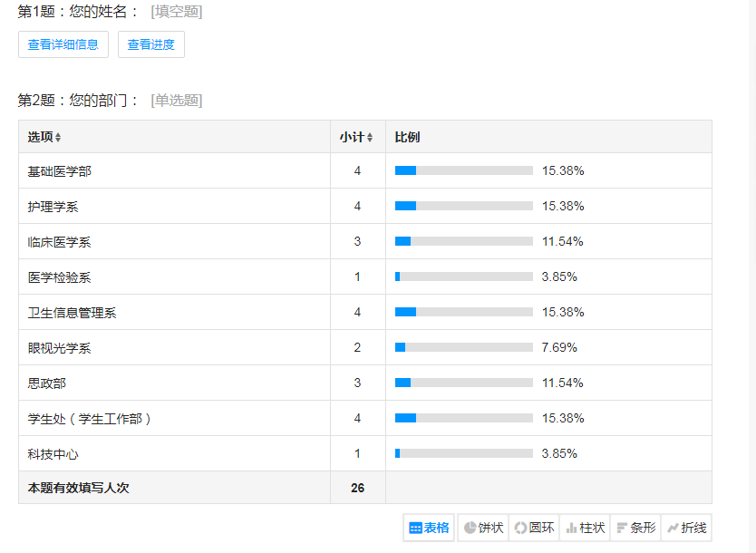Screen dimensions: 756x553
Task: Switch chart view to 饼状 pie chart
Action: click(x=483, y=528)
